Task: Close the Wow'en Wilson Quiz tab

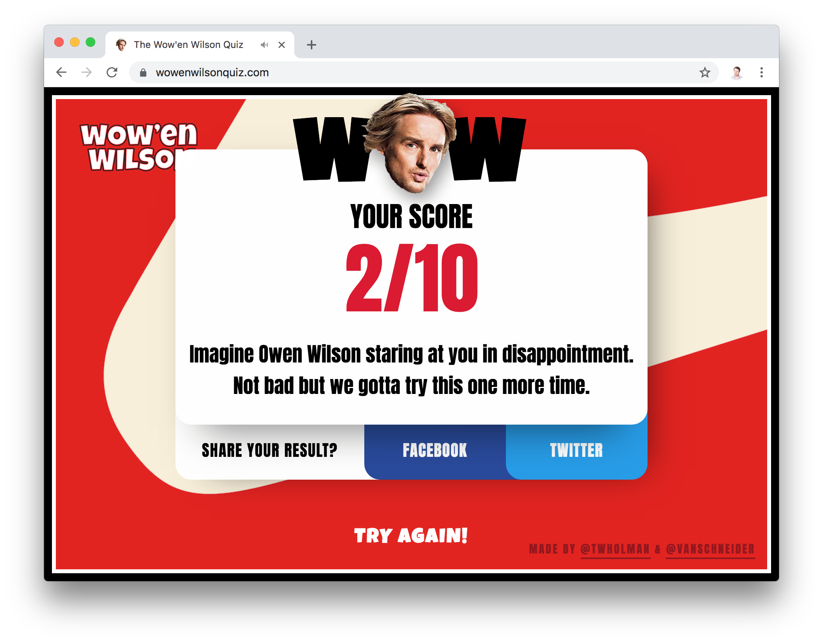Action: (282, 45)
